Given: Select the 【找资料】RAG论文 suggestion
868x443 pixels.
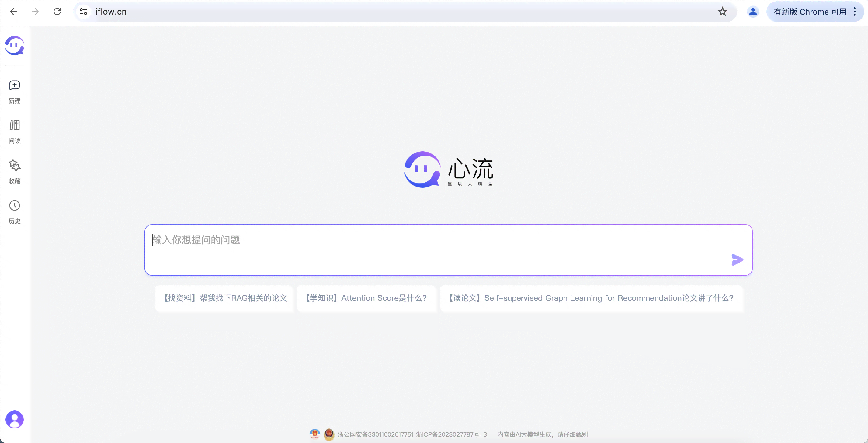Looking at the screenshot, I should [225, 298].
